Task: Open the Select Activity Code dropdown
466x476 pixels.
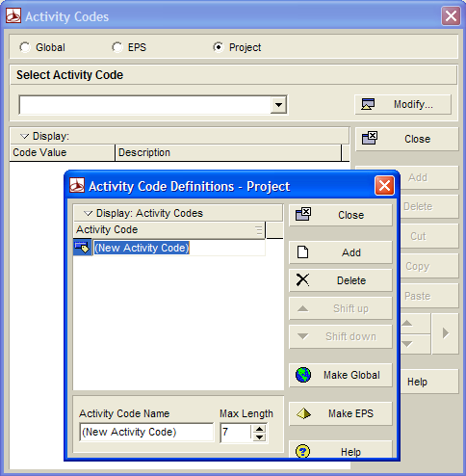Action: coord(278,105)
